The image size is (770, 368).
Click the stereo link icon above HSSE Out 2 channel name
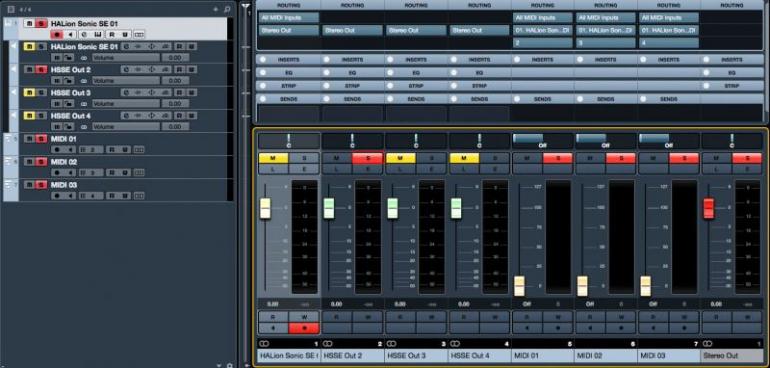tap(328, 344)
